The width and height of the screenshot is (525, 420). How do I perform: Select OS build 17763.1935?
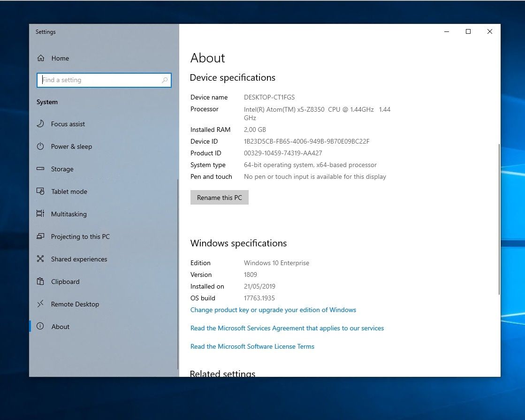click(259, 298)
